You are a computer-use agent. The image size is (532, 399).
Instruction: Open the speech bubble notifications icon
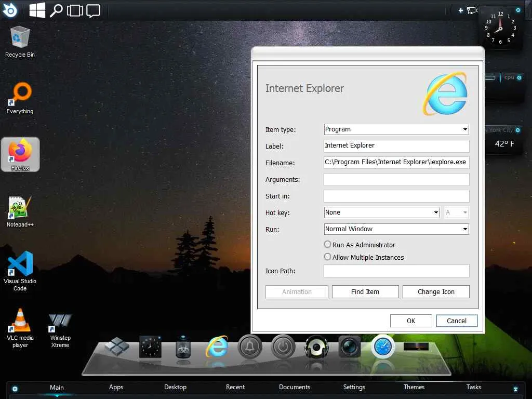tap(93, 11)
